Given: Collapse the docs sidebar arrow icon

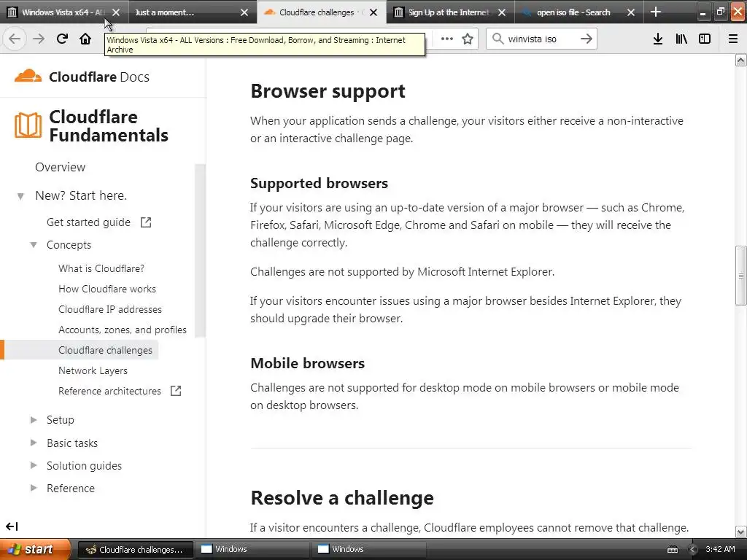Looking at the screenshot, I should [x=12, y=526].
